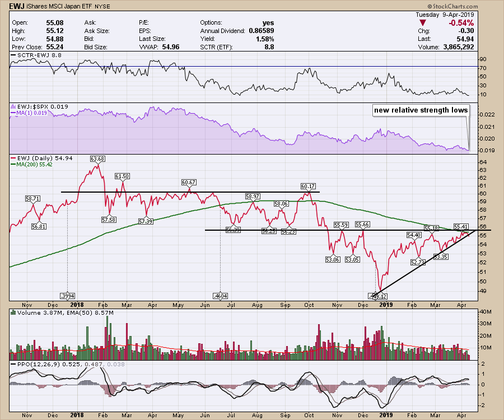Click the Annual Dividend value 0.86589
The width and height of the screenshot is (504, 420).
[262, 31]
